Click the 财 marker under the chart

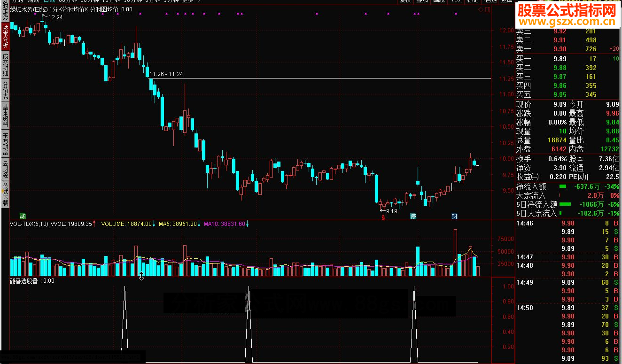coord(454,217)
